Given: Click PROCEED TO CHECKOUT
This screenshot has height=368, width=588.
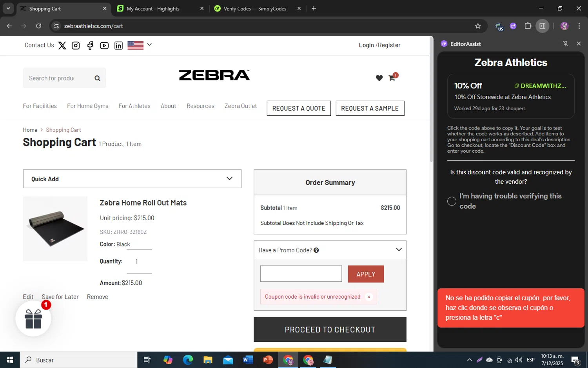Looking at the screenshot, I should 330,330.
